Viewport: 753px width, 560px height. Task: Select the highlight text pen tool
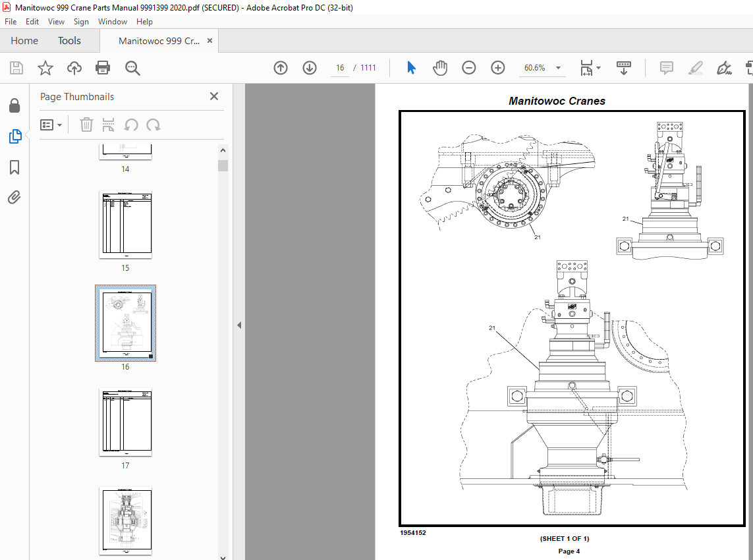tap(696, 68)
